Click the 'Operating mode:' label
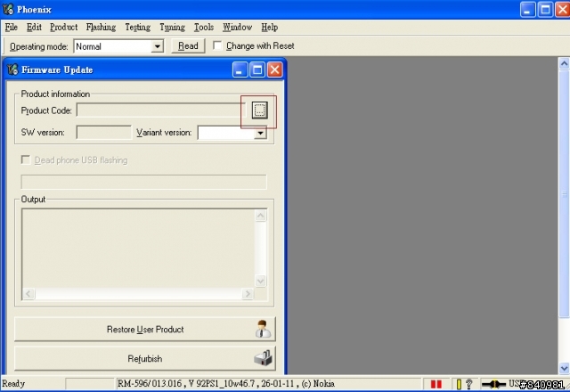 (39, 46)
